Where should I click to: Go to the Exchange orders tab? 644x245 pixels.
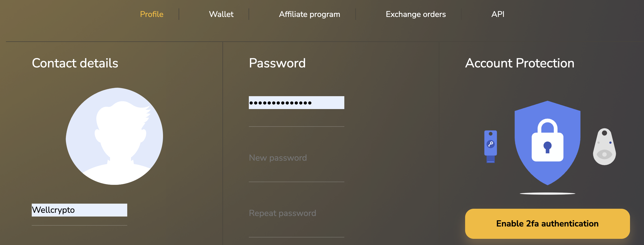[416, 14]
